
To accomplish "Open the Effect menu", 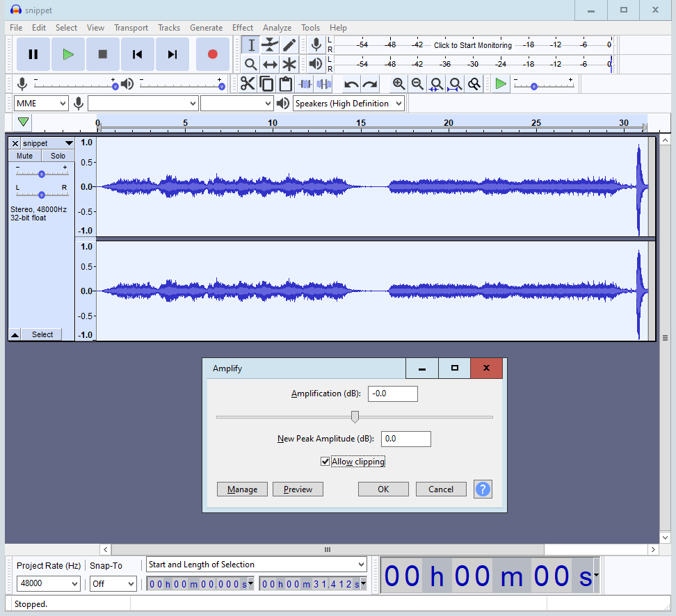I will click(x=242, y=28).
